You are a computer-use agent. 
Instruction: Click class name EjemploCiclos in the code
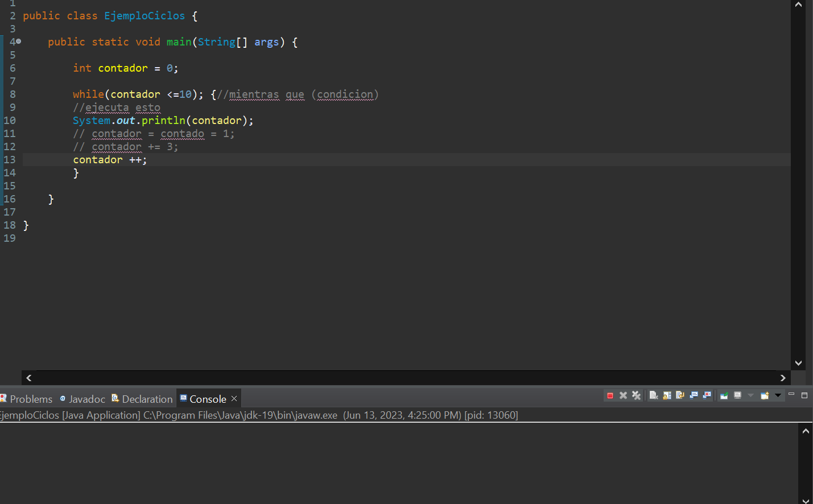coord(145,16)
